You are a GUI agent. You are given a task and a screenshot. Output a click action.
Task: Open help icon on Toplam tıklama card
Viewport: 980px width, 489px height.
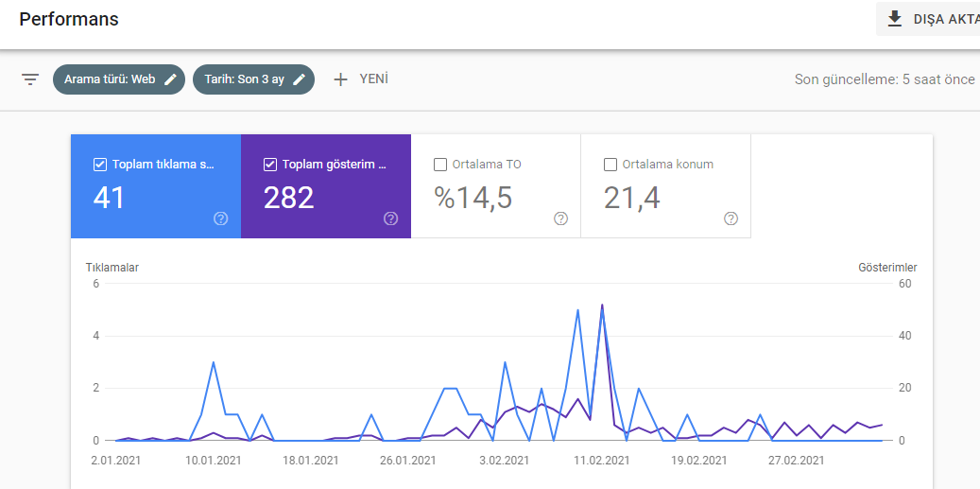(x=220, y=218)
